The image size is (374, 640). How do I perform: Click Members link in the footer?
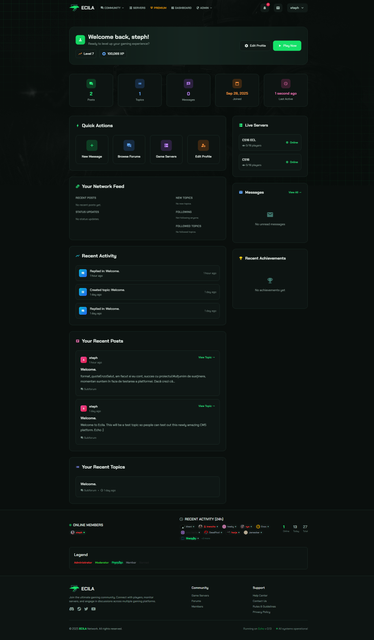(197, 607)
